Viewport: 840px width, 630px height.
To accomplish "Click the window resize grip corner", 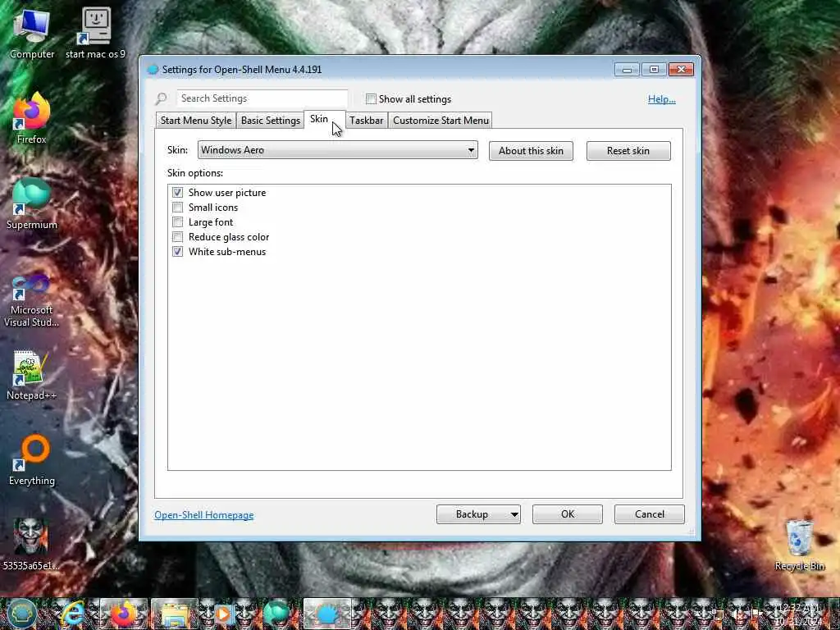I will 691,532.
